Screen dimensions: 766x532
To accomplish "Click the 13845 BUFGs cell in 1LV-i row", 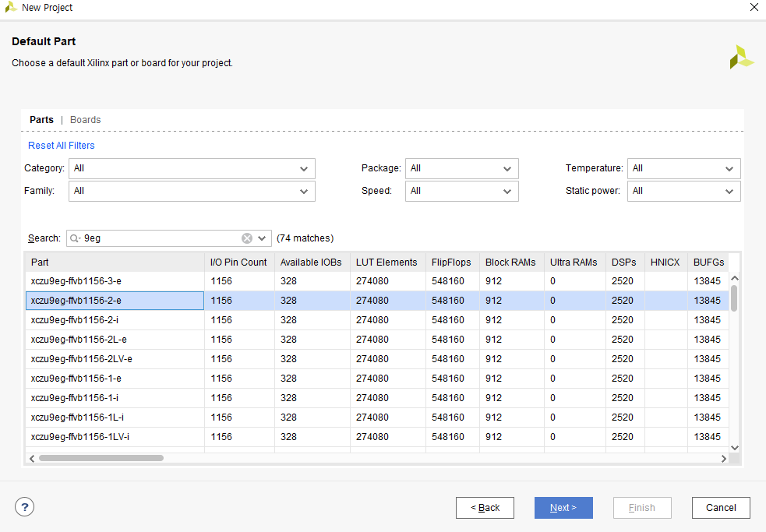I will (708, 437).
